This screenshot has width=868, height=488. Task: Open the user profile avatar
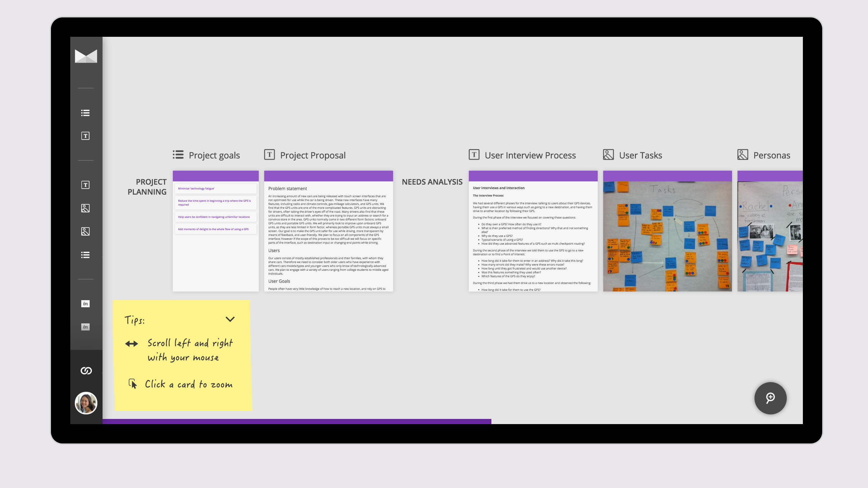click(x=86, y=403)
